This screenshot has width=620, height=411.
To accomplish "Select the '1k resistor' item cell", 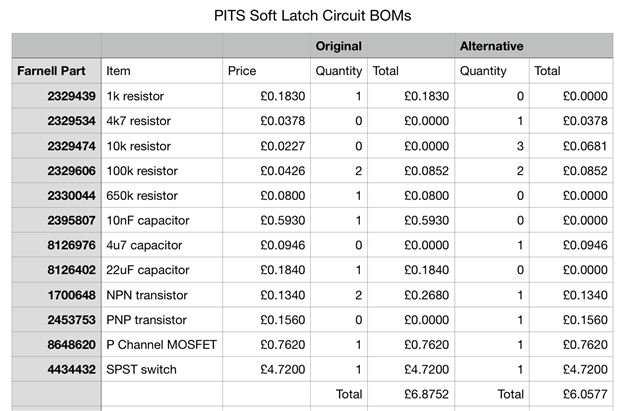I will coord(161,96).
